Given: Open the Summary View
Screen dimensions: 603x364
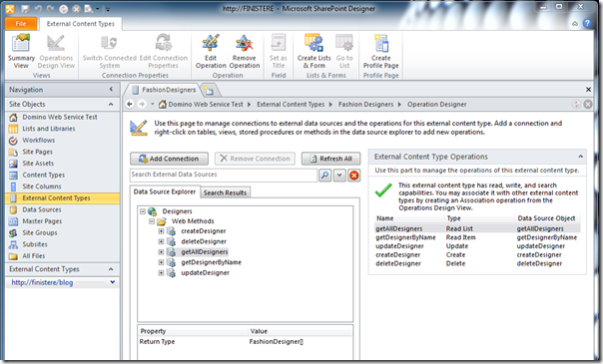Looking at the screenshot, I should pyautogui.click(x=21, y=51).
